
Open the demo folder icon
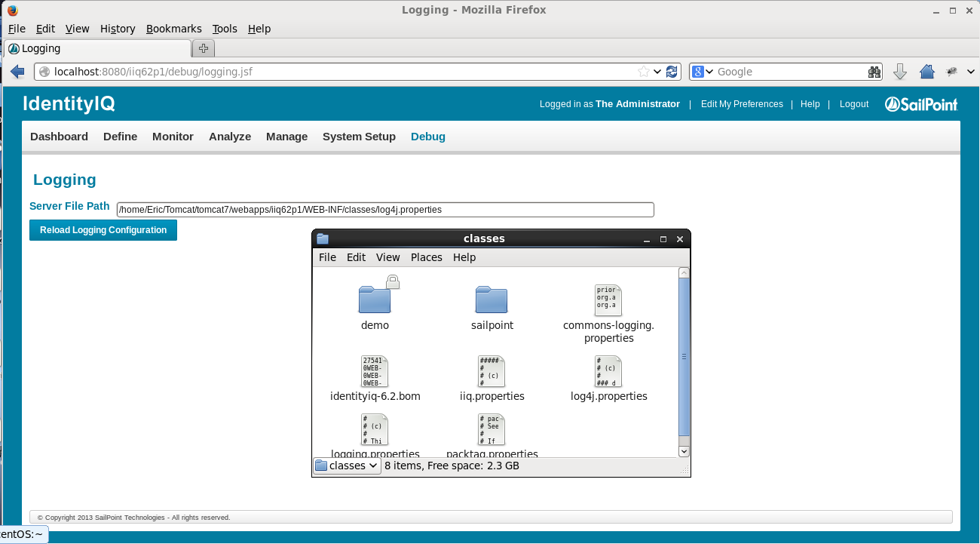point(375,300)
